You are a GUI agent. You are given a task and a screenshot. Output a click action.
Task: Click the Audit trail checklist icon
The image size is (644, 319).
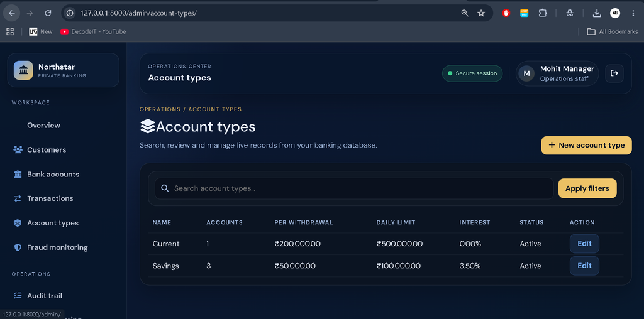[x=18, y=296]
